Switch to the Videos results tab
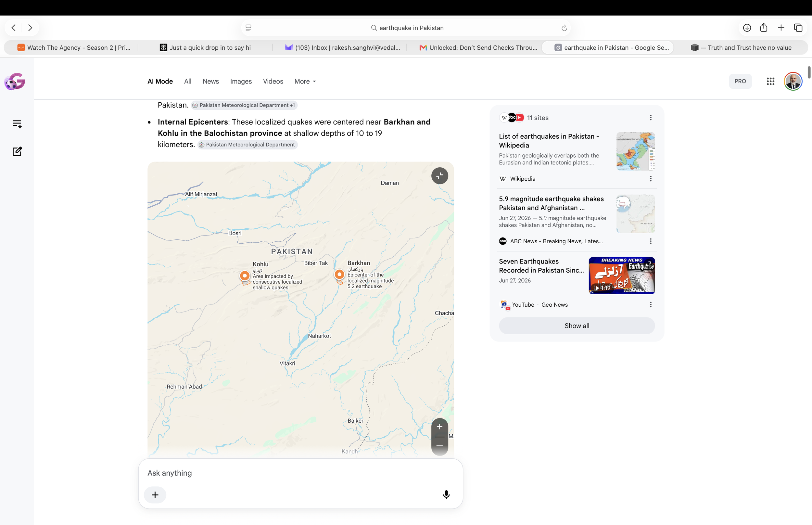This screenshot has height=525, width=812. [x=273, y=82]
